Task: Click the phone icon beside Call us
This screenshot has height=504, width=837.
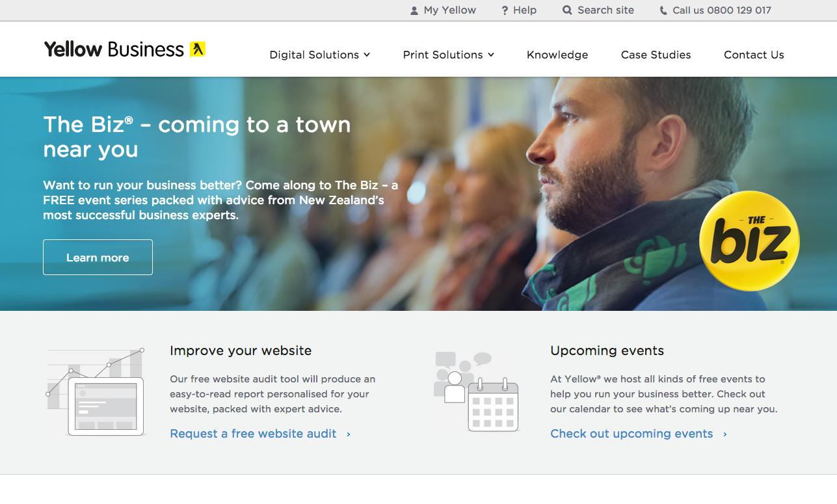Action: (663, 10)
